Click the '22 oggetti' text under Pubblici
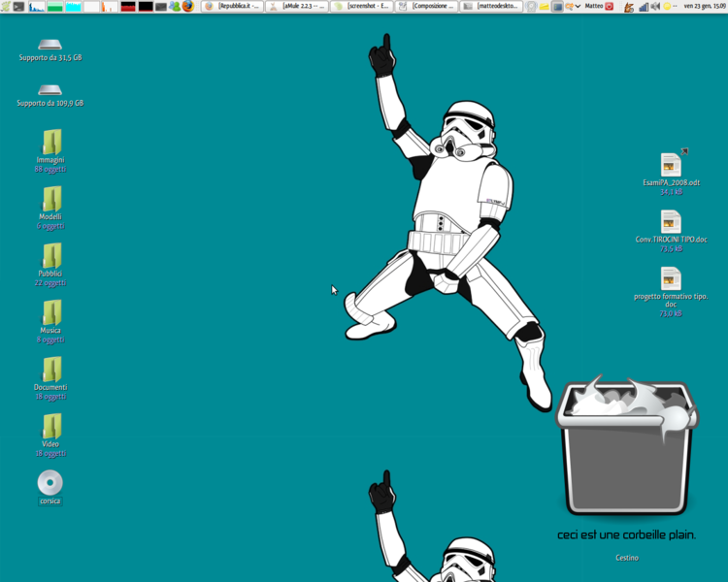 click(x=50, y=283)
